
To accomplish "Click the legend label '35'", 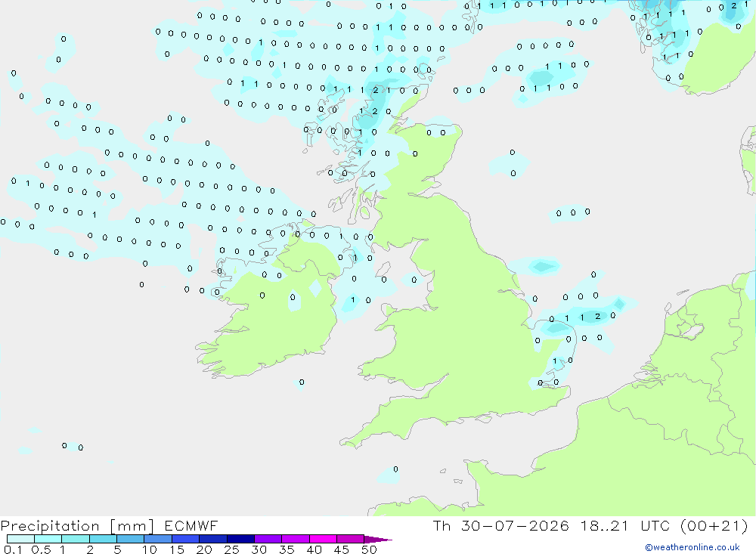I will 287,549.
